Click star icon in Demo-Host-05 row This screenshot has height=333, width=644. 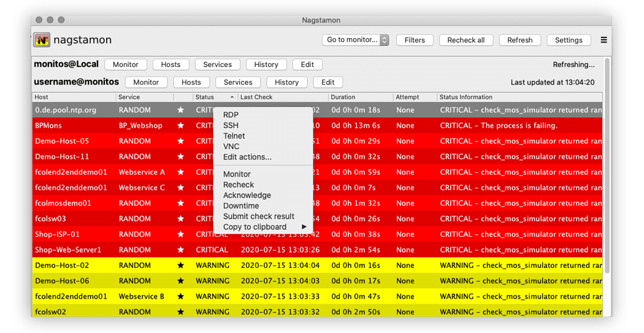(x=180, y=141)
